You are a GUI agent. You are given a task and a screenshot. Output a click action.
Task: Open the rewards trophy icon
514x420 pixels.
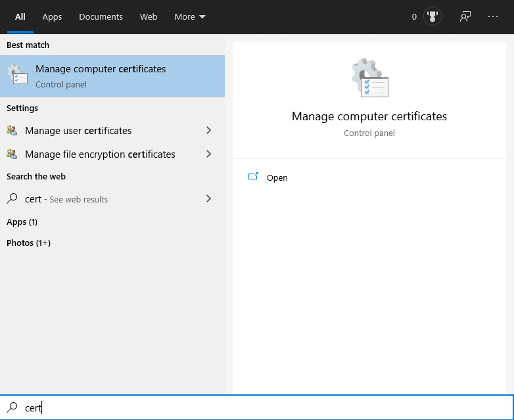(432, 16)
